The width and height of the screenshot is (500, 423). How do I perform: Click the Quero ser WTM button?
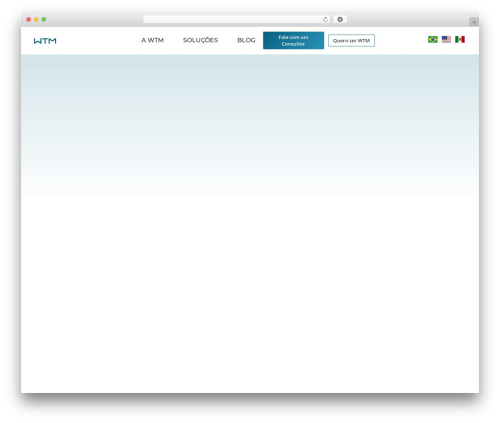coord(351,40)
